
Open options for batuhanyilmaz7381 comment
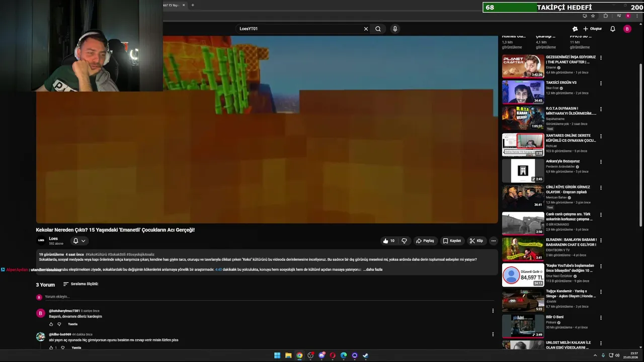pyautogui.click(x=493, y=311)
